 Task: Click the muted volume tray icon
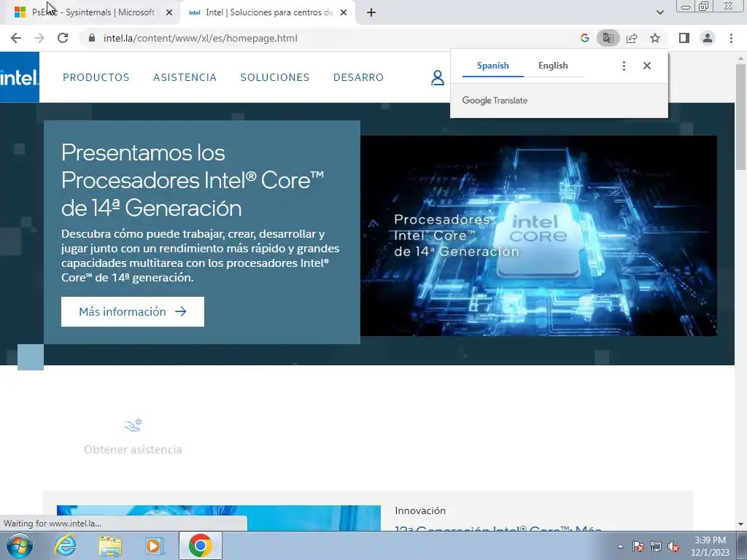point(673,546)
